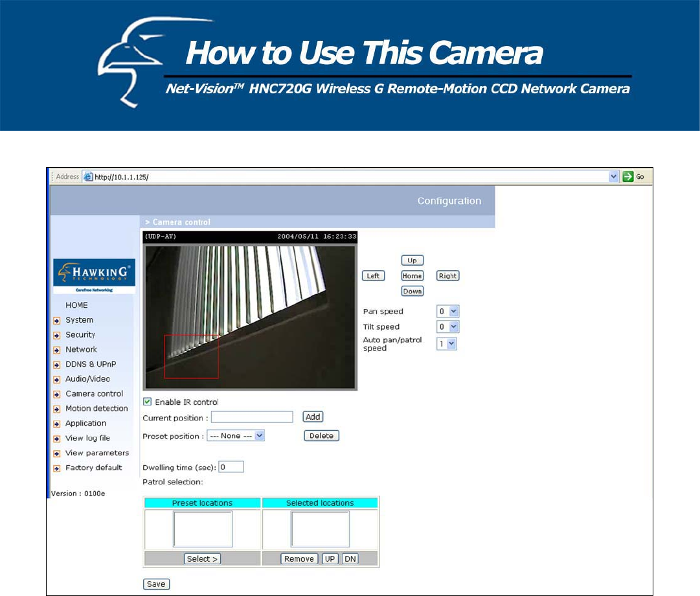Screen dimensions: 700x596
Task: Tilt camera with the Up button
Action: (412, 260)
